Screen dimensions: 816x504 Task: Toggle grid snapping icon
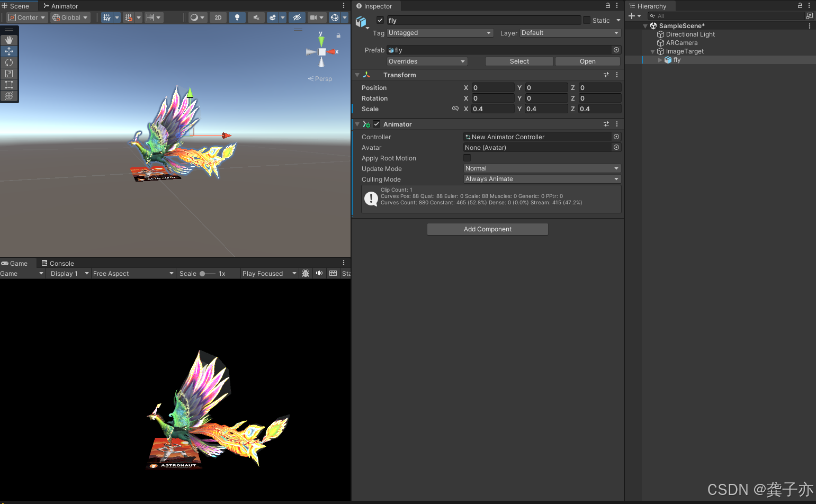point(129,17)
